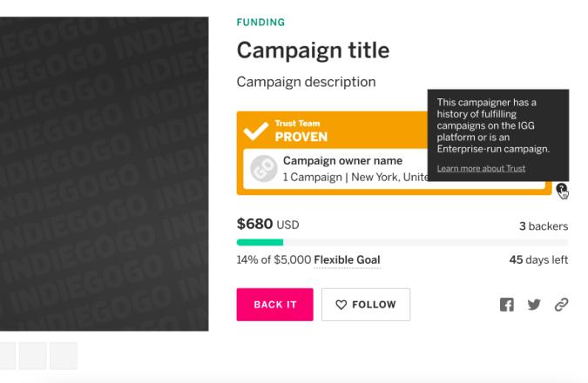Click the white checkmark Trust icon
588x383 pixels.
(x=256, y=131)
